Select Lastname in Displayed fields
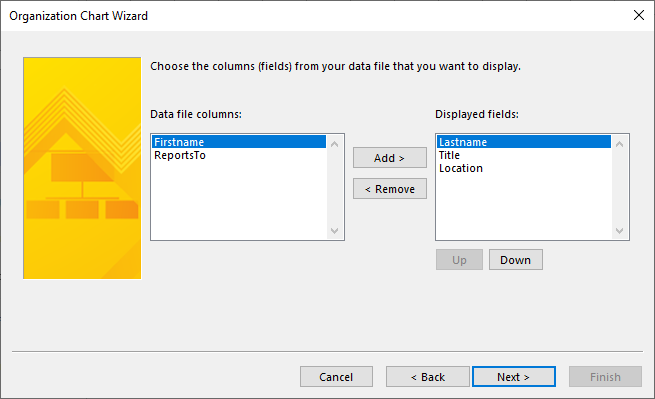This screenshot has height=399, width=655. click(x=524, y=142)
